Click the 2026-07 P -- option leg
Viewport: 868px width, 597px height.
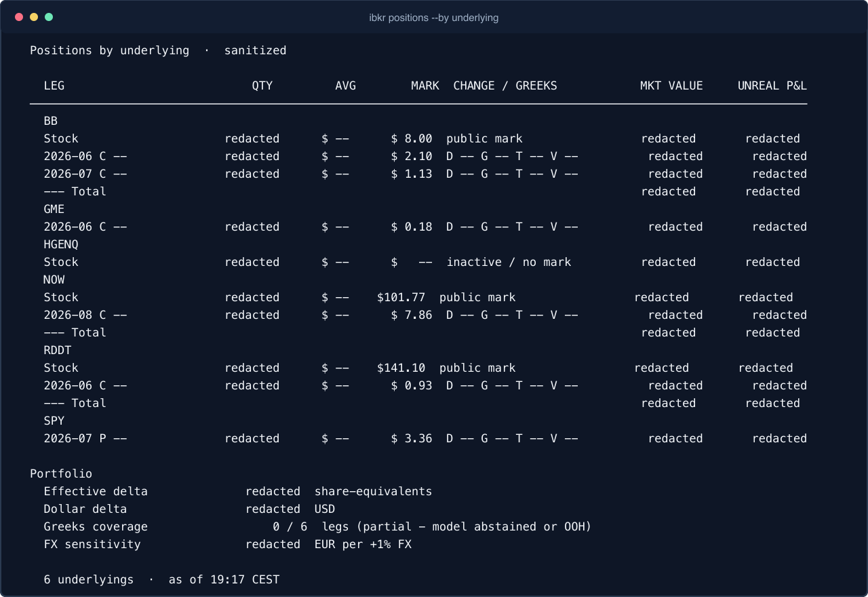(85, 438)
